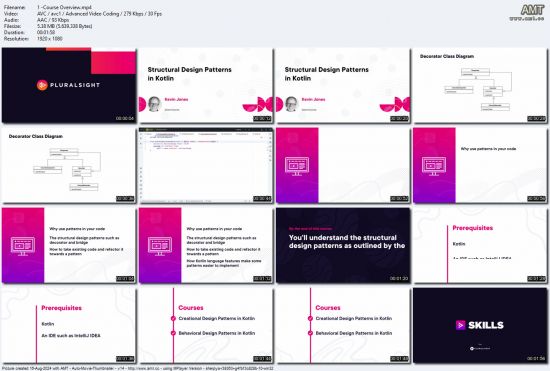
Task: Select the Prerequisites thumbnail stamped 00:01:28
Action: (x=480, y=245)
